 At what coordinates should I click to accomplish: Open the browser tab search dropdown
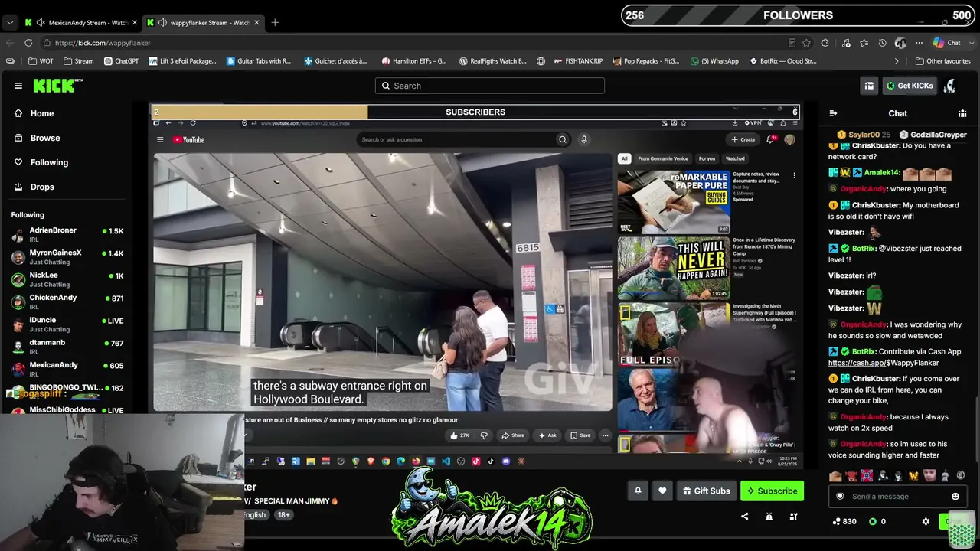tap(9, 22)
